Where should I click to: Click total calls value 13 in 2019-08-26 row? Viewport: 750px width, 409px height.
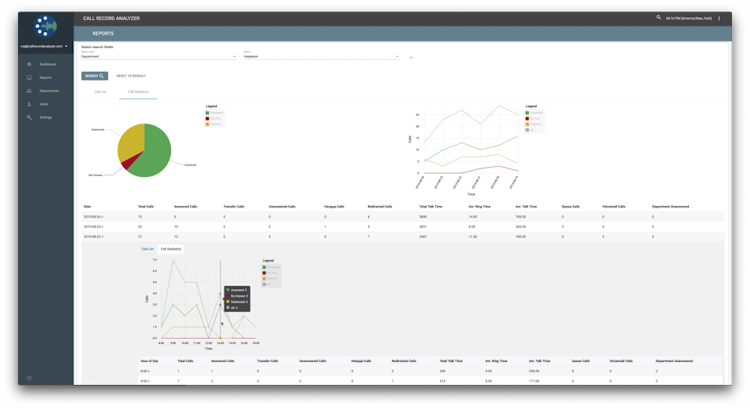tap(140, 217)
